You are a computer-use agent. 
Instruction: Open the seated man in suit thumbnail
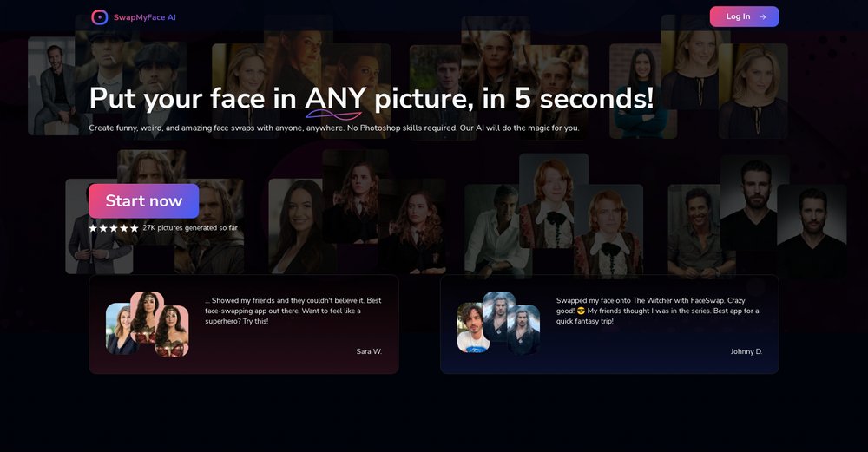coord(53,87)
